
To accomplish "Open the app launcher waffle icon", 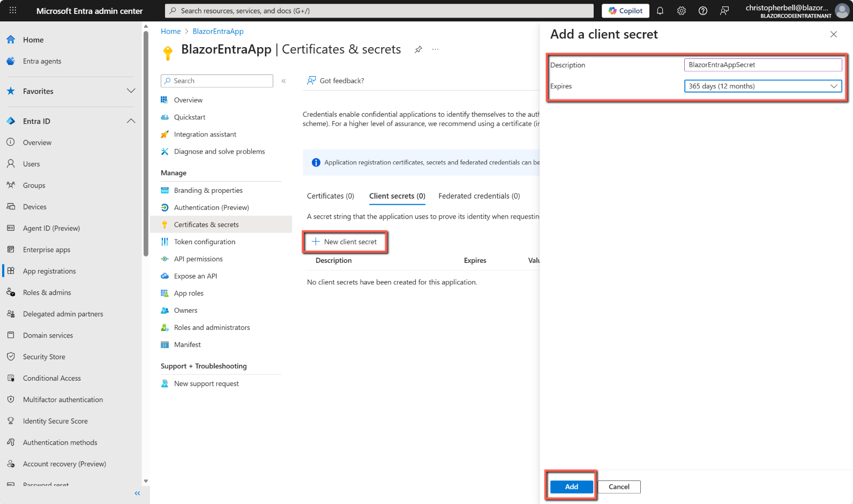I will (13, 11).
